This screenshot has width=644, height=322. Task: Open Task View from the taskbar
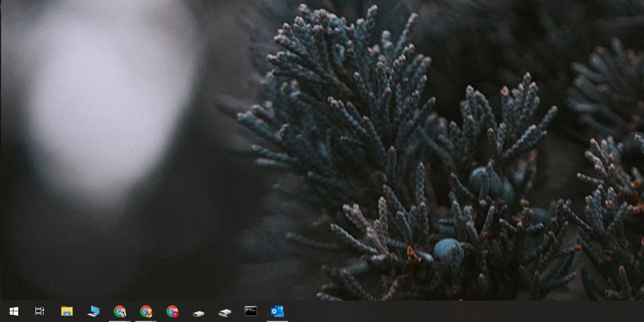pyautogui.click(x=40, y=311)
